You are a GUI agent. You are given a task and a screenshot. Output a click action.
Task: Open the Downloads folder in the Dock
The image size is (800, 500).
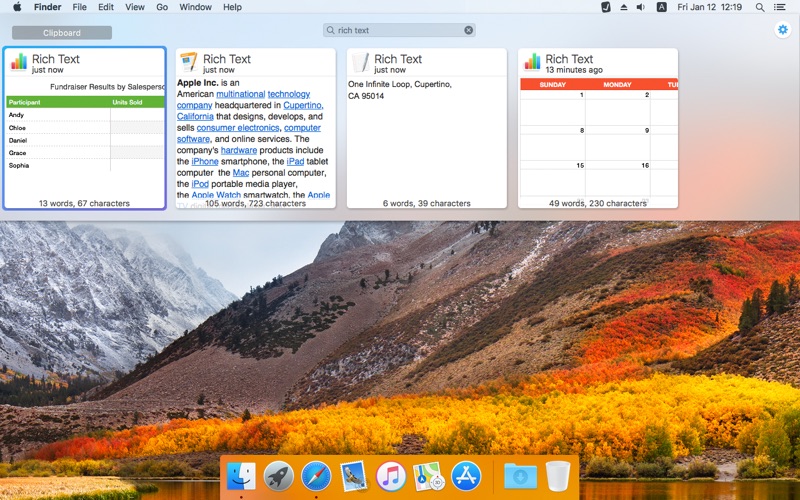(519, 476)
